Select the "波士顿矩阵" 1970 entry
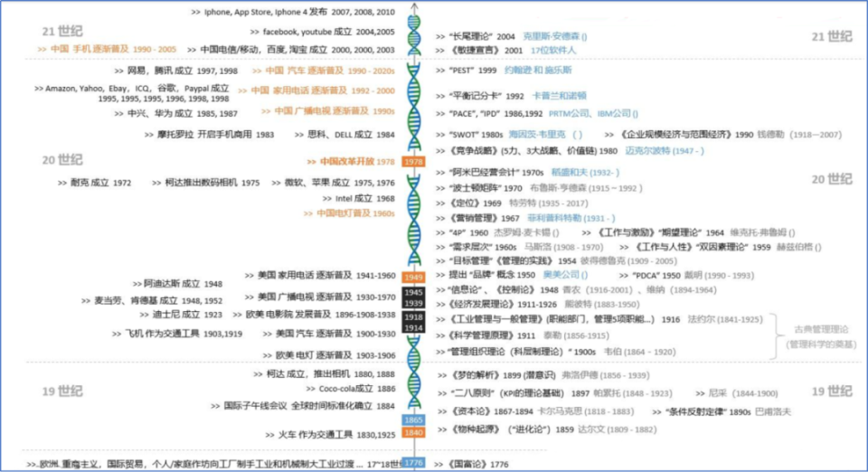 [539, 188]
